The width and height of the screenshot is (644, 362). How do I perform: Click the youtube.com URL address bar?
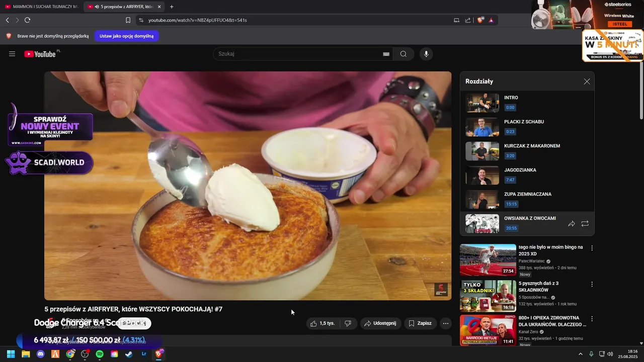197,20
